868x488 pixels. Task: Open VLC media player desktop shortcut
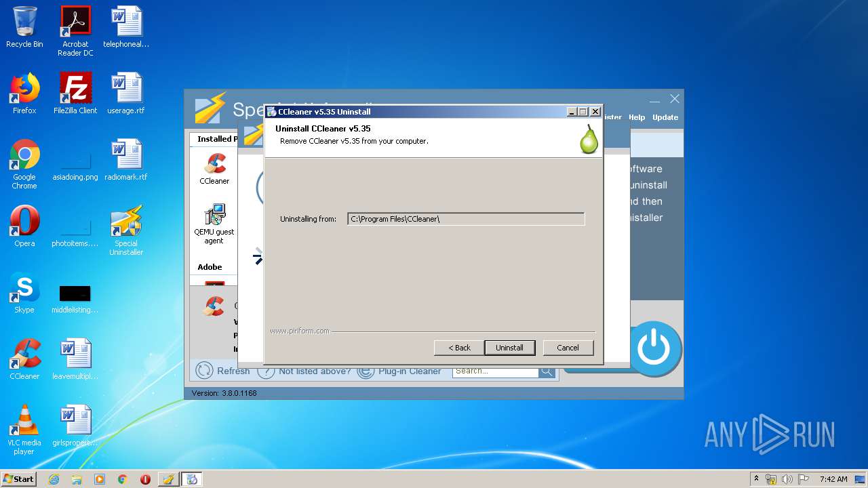point(24,430)
